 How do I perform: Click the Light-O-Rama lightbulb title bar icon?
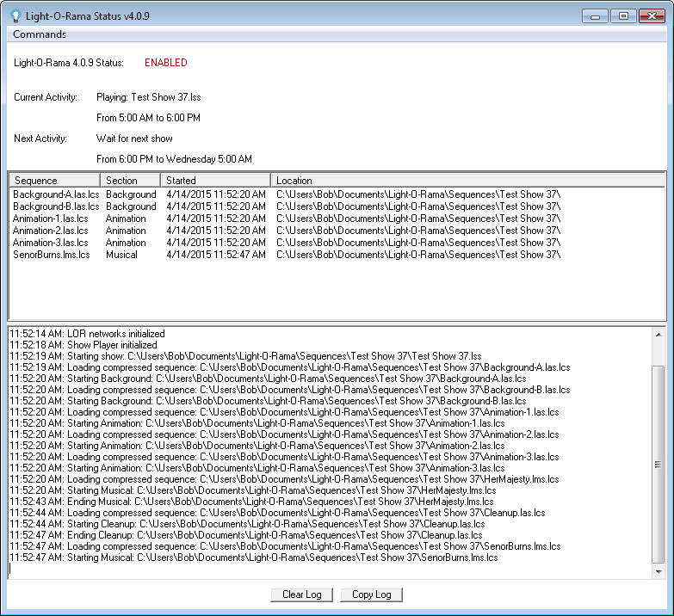(15, 15)
